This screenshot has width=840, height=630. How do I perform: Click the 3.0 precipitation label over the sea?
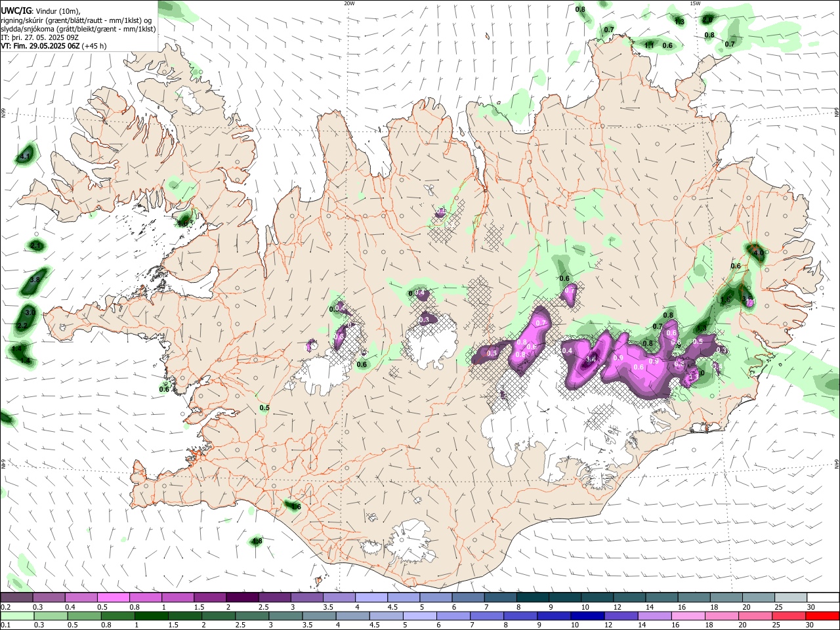point(30,312)
